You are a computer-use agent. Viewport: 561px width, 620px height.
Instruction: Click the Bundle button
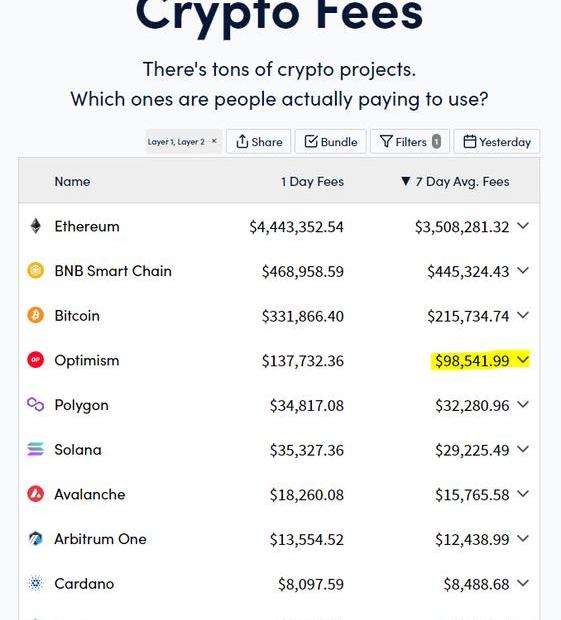(x=331, y=142)
